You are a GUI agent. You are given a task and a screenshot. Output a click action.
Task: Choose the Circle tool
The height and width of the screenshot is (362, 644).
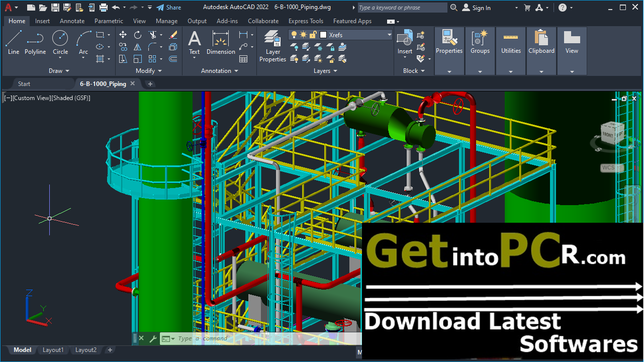pos(60,42)
